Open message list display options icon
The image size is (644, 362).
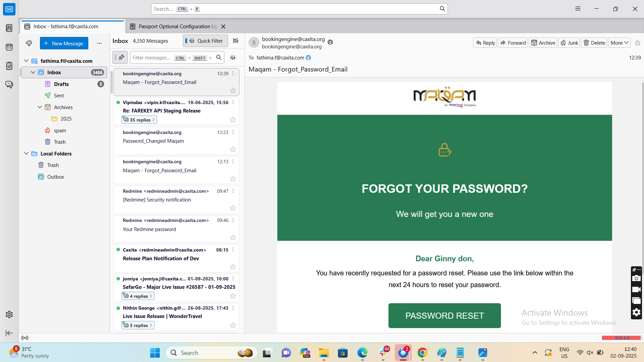tap(236, 41)
